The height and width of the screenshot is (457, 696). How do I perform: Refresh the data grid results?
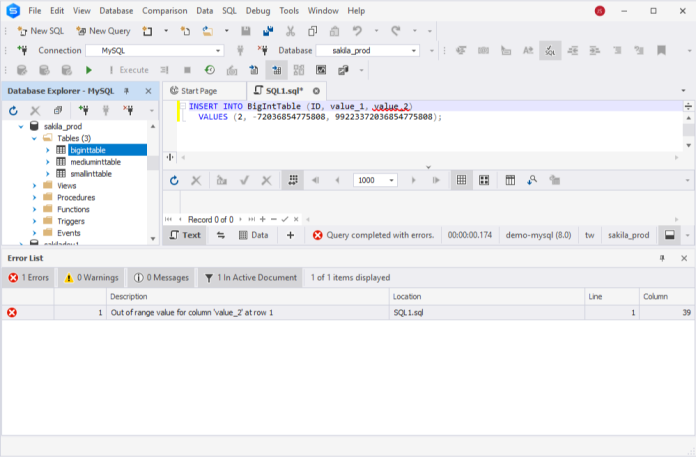click(x=174, y=180)
